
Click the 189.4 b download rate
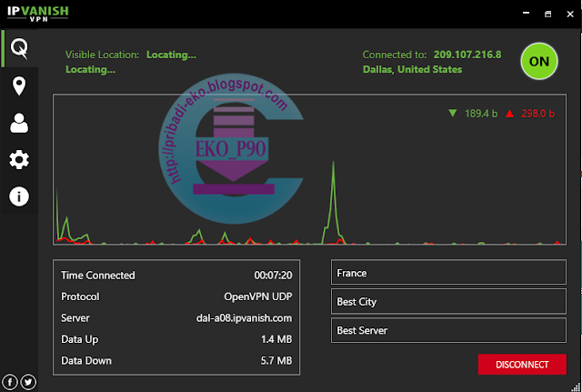[481, 113]
